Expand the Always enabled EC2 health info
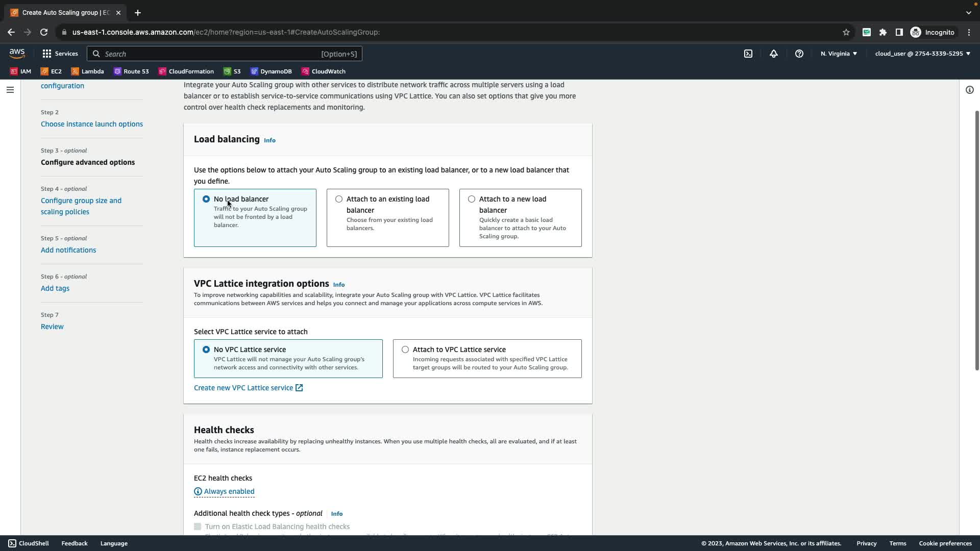Screen dimensions: 980x551 coord(224,491)
